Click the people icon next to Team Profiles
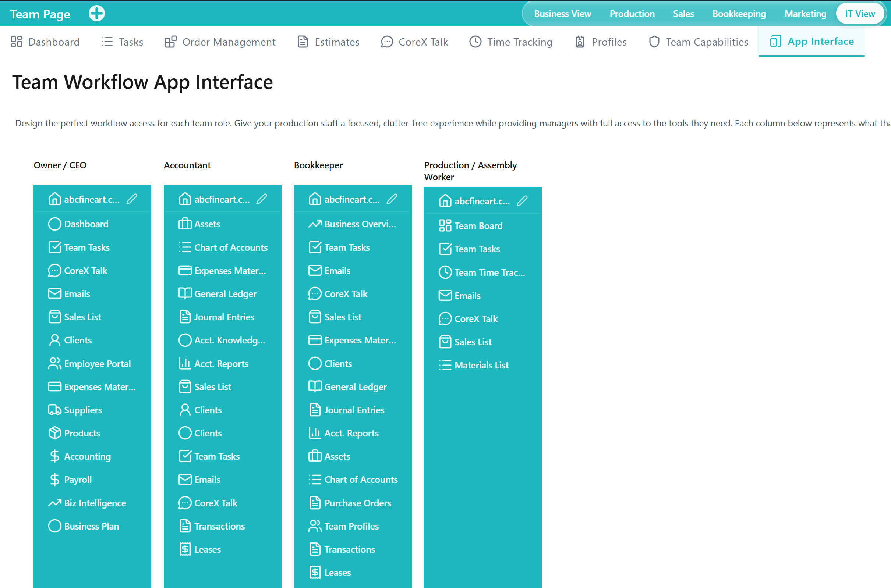 315,526
